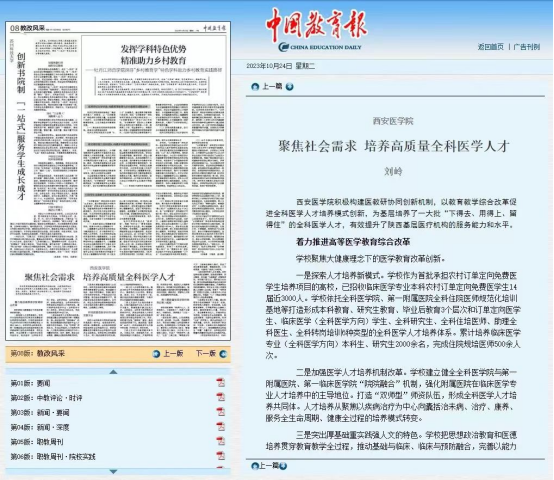
Task: Click the 上一版 text link
Action: [173, 354]
